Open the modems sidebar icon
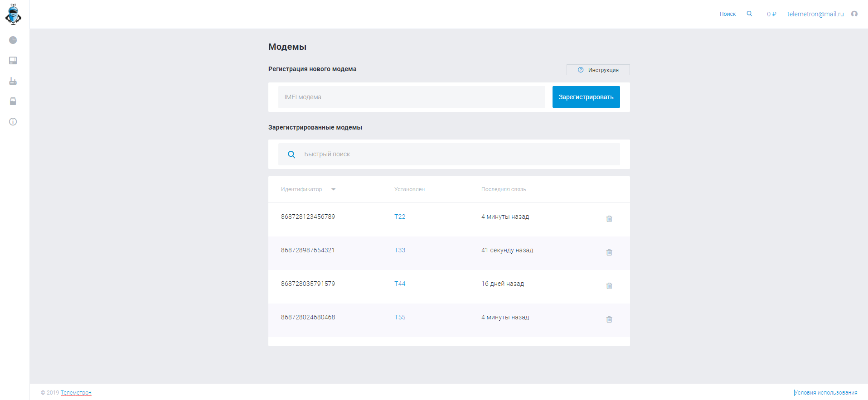Image resolution: width=868 pixels, height=400 pixels. [x=13, y=81]
